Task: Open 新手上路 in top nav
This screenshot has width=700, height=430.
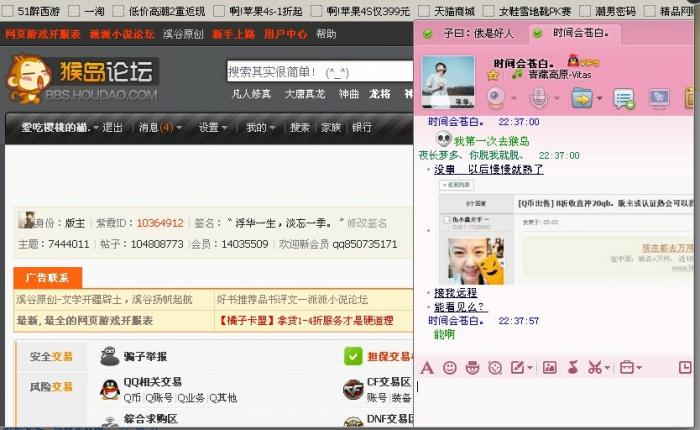Action: (x=233, y=34)
